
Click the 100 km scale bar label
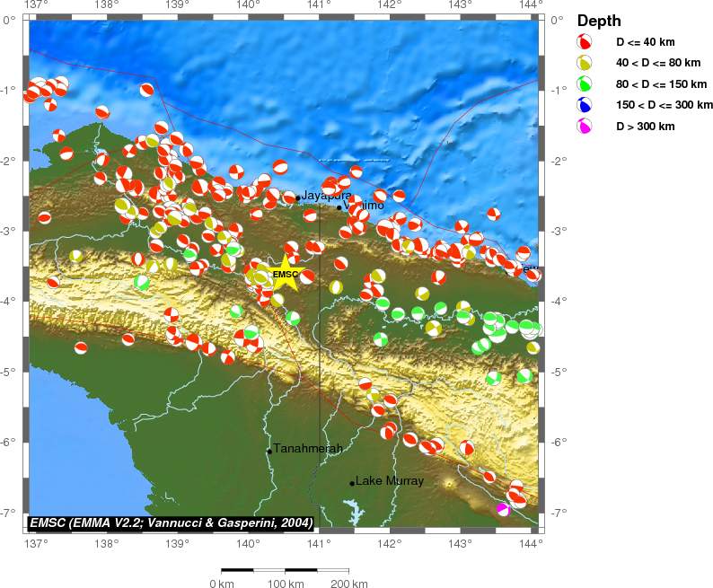(x=286, y=584)
